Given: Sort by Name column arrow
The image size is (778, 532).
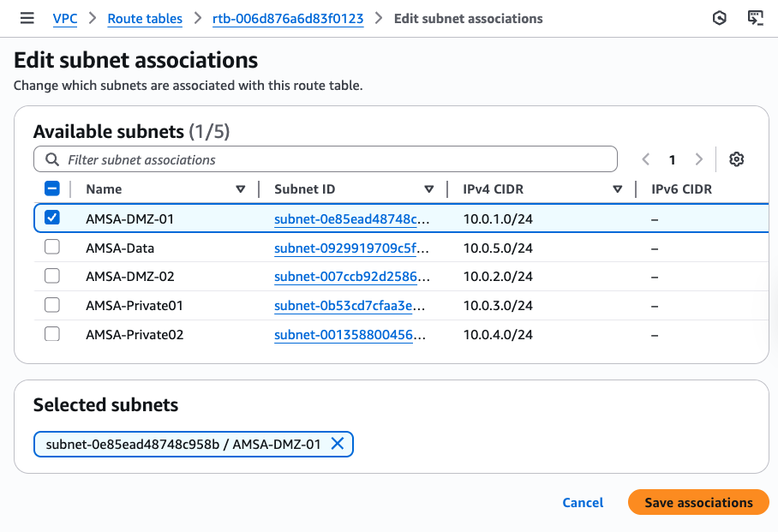Looking at the screenshot, I should pos(240,189).
